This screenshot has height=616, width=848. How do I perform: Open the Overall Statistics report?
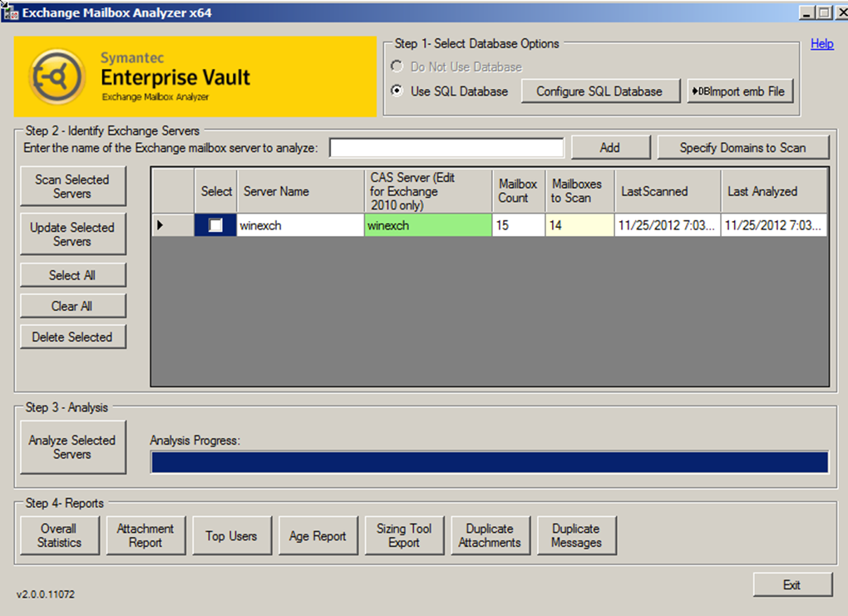[60, 535]
